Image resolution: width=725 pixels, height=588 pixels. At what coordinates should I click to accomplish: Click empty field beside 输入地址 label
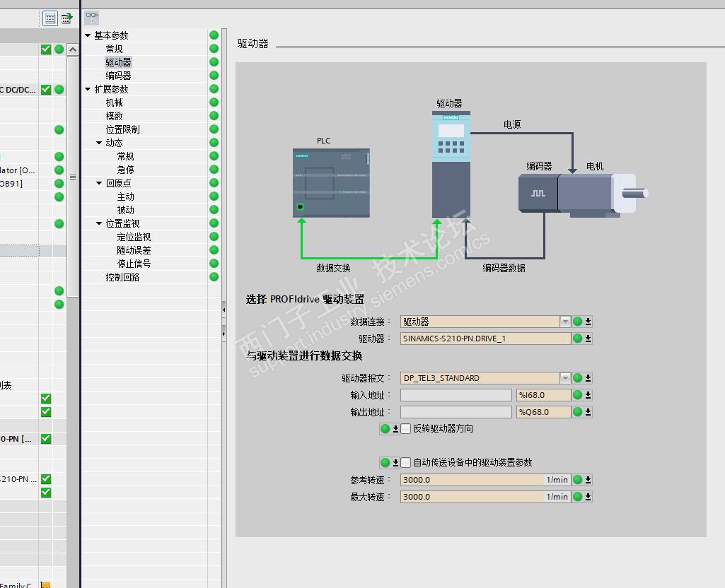coord(456,395)
